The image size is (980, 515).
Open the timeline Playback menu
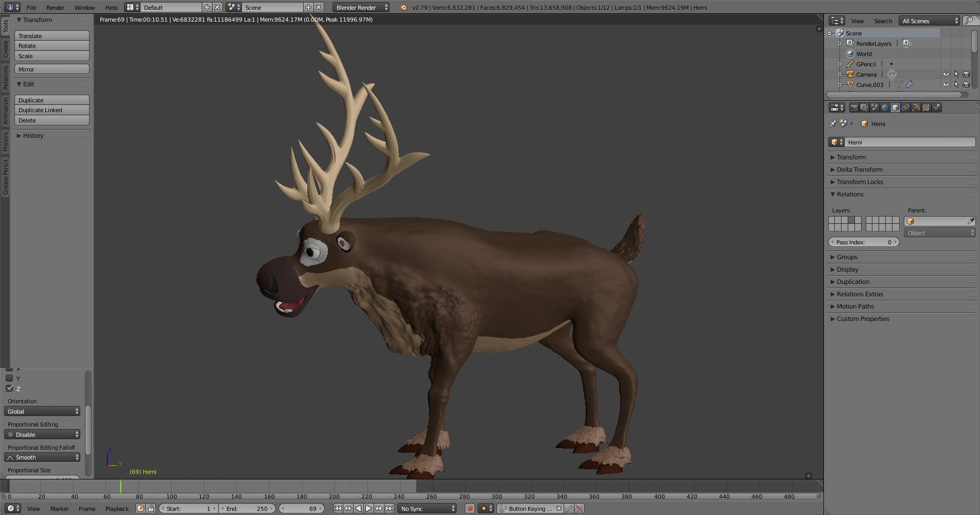click(117, 508)
